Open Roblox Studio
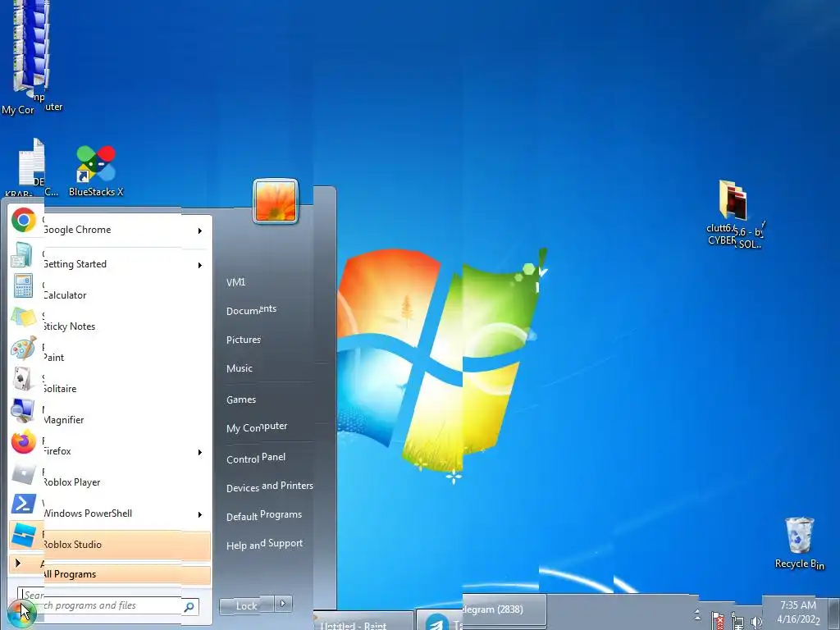Image resolution: width=840 pixels, height=630 pixels. [x=110, y=541]
